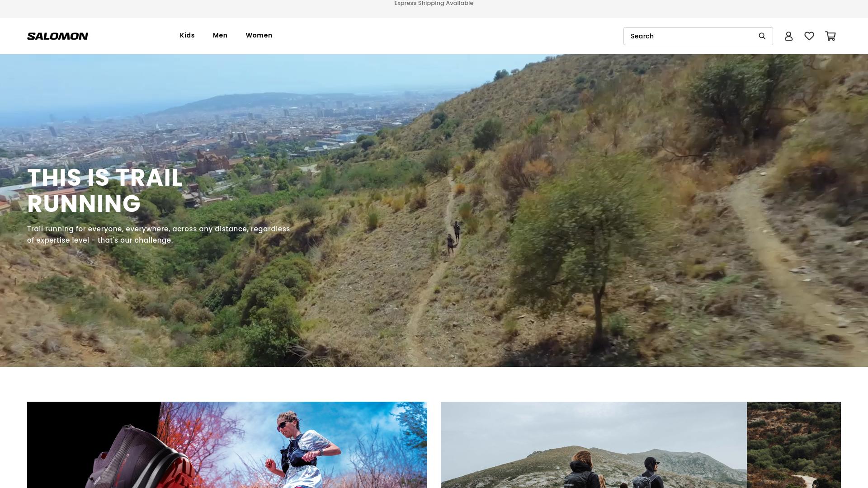Open the user account icon
868x488 pixels.
click(x=788, y=36)
